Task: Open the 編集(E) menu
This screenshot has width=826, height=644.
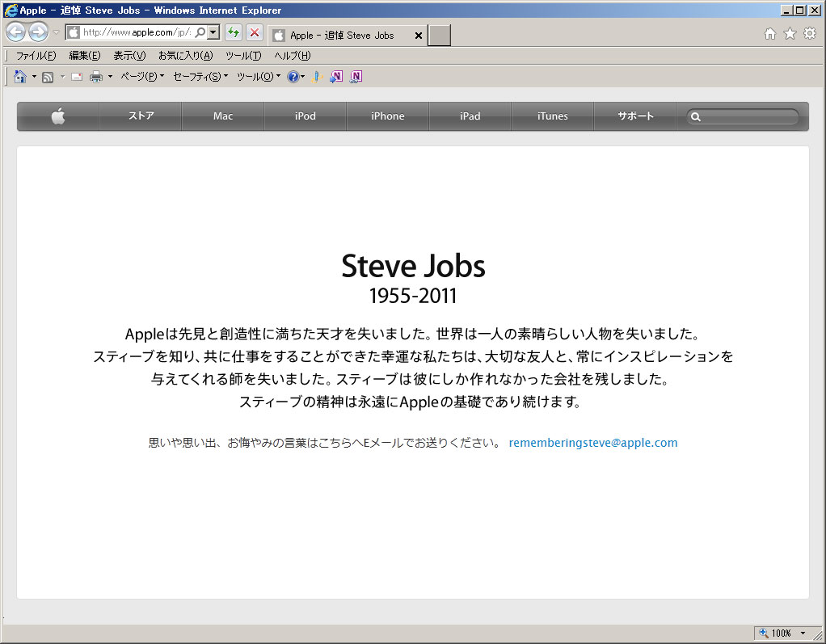Action: coord(85,55)
